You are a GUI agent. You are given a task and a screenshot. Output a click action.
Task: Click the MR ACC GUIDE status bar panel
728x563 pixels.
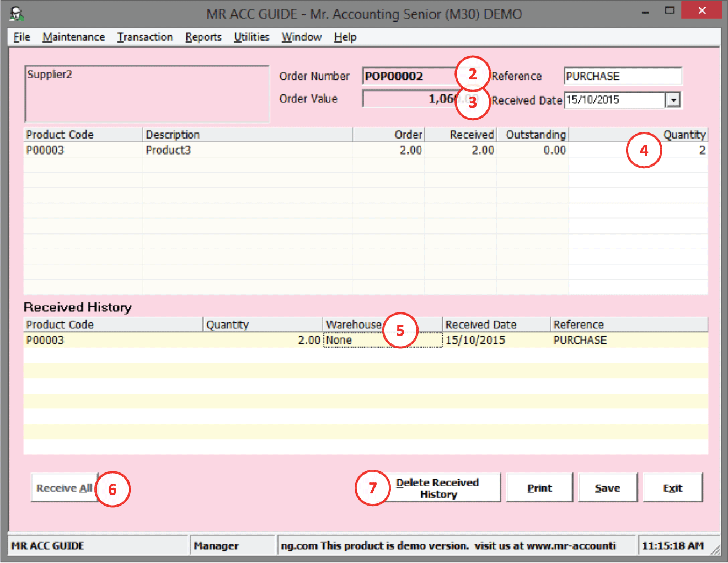98,545
